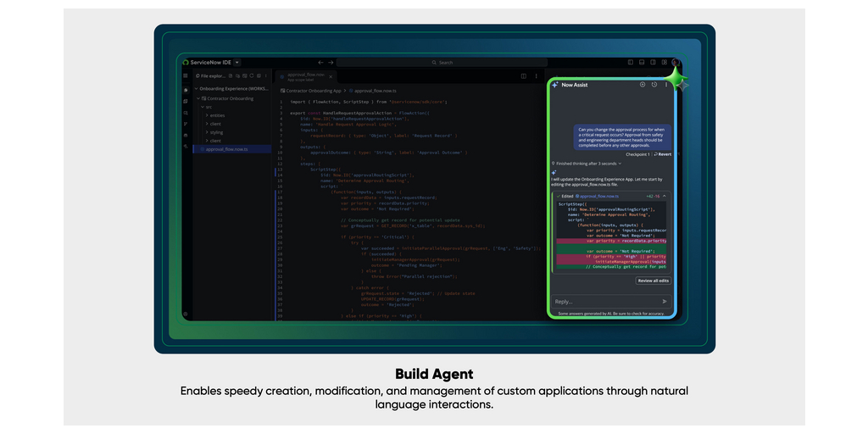Refresh the File explorer tree
The width and height of the screenshot is (868, 434).
251,75
